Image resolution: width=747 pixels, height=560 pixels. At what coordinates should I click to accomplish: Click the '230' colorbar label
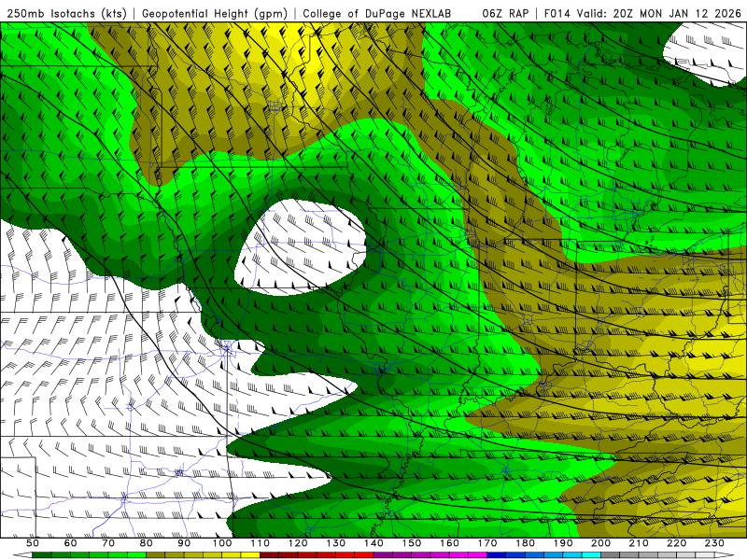point(714,543)
